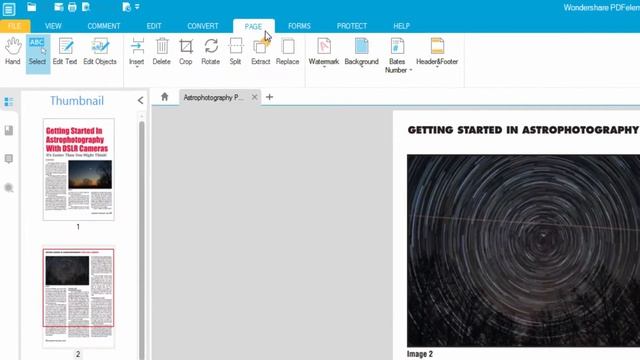
Task: Select page 2 thumbnail
Action: [x=78, y=297]
